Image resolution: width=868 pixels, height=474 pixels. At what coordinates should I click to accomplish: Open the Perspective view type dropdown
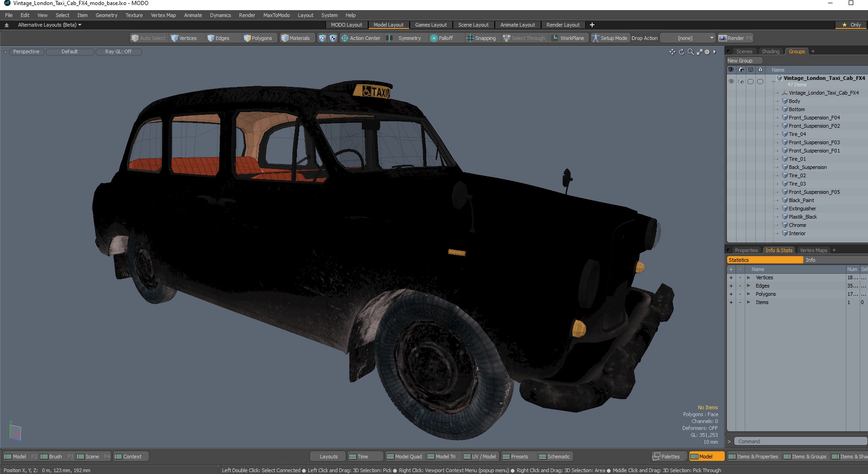coord(26,51)
